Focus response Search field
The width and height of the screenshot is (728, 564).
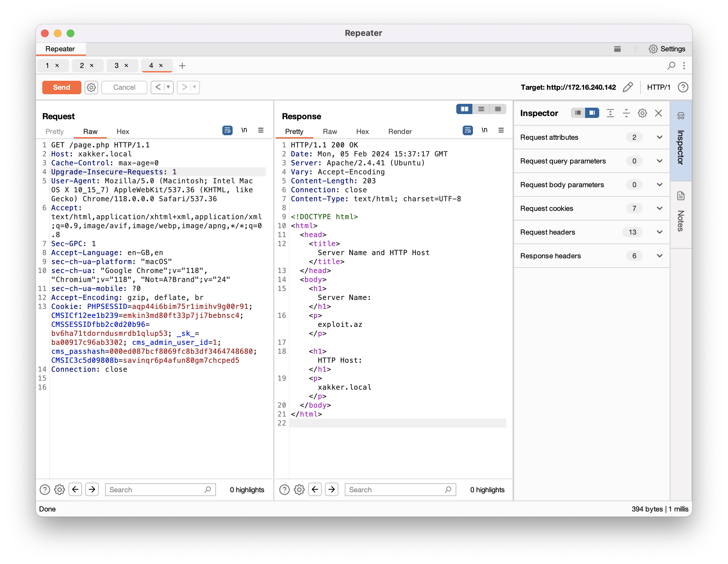400,490
